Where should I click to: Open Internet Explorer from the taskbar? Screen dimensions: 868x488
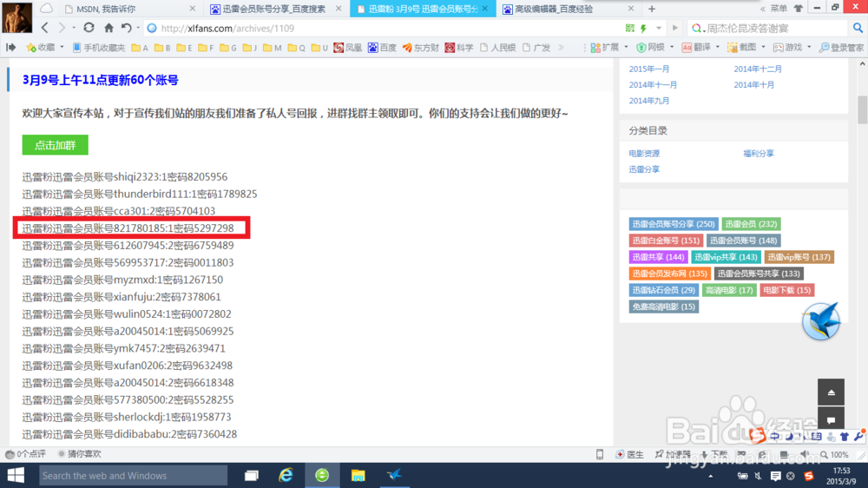286,475
